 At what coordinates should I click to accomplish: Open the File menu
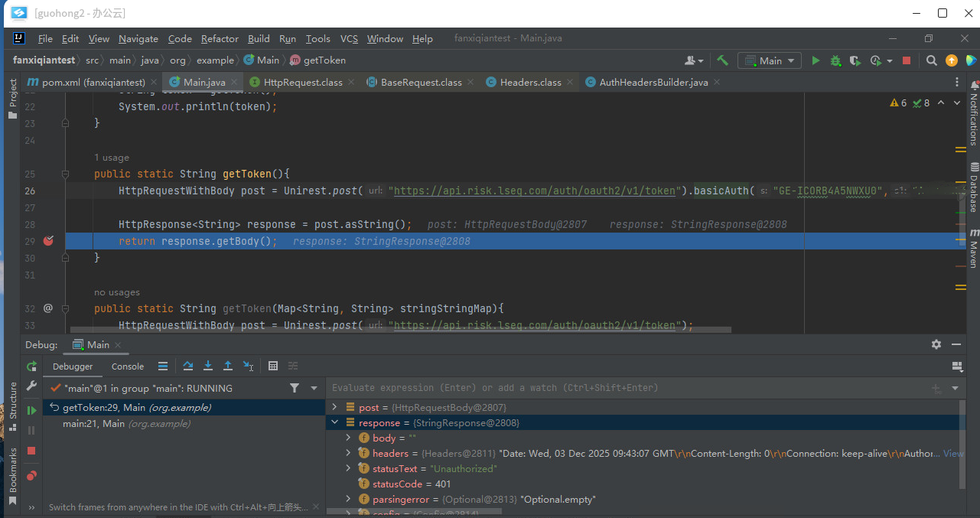click(x=45, y=38)
